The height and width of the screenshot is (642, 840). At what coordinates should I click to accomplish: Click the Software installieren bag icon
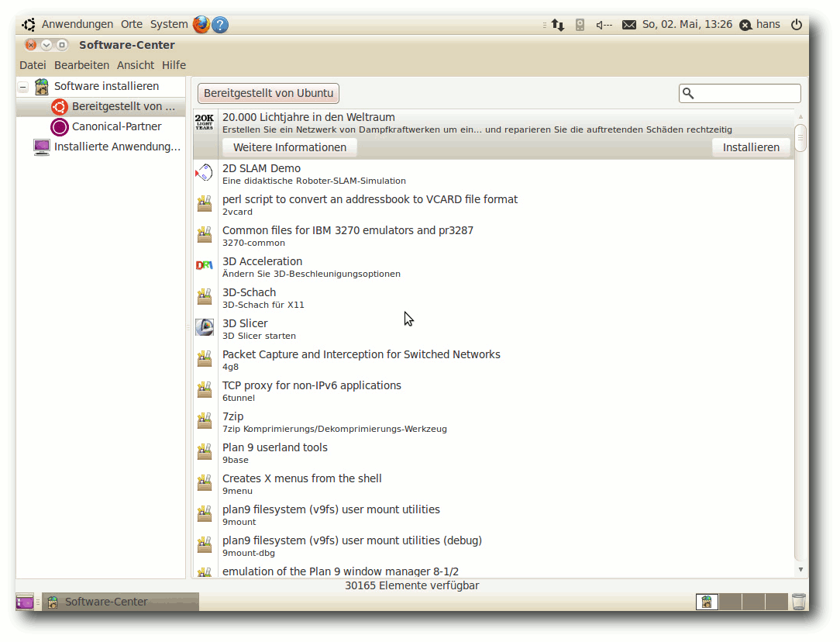pyautogui.click(x=41, y=86)
